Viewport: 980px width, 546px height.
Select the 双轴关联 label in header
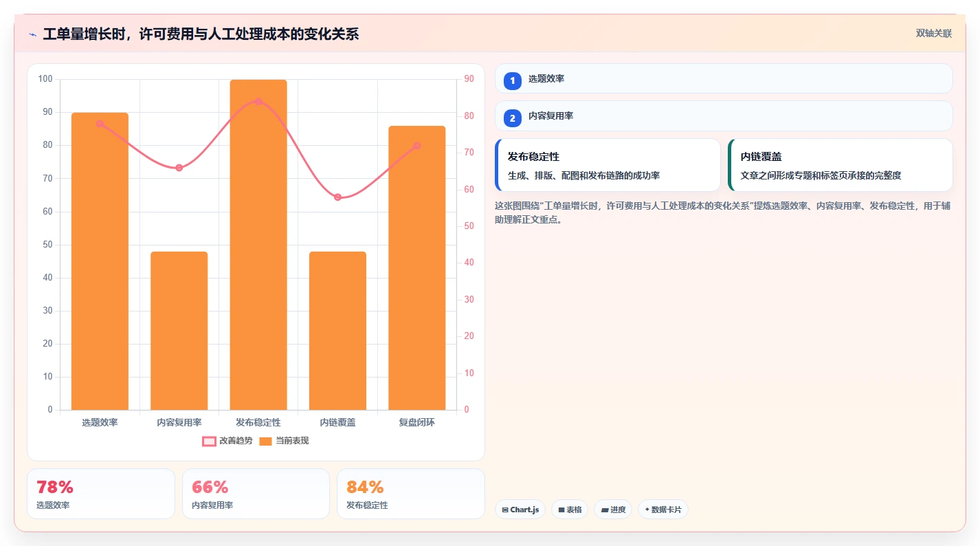[x=934, y=34]
